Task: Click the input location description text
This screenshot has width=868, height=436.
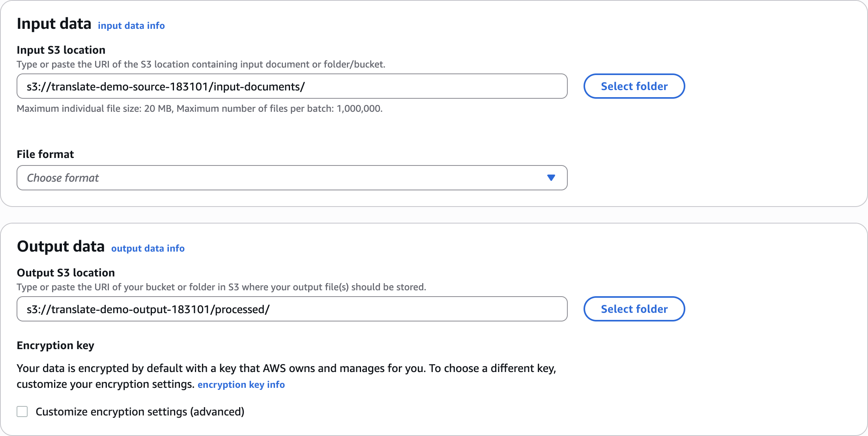Action: click(201, 64)
